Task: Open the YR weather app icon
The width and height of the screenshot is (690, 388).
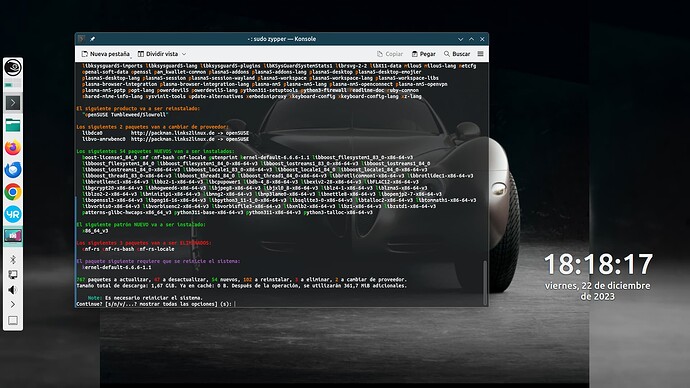Action: pos(13,214)
